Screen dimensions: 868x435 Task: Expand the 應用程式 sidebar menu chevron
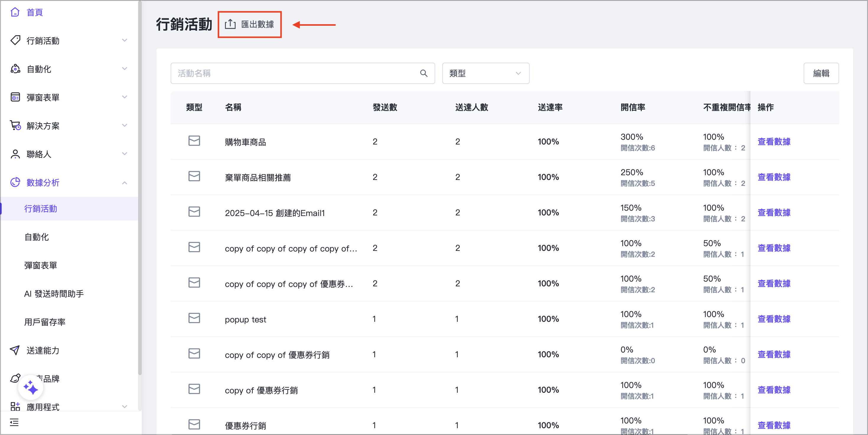pos(124,407)
